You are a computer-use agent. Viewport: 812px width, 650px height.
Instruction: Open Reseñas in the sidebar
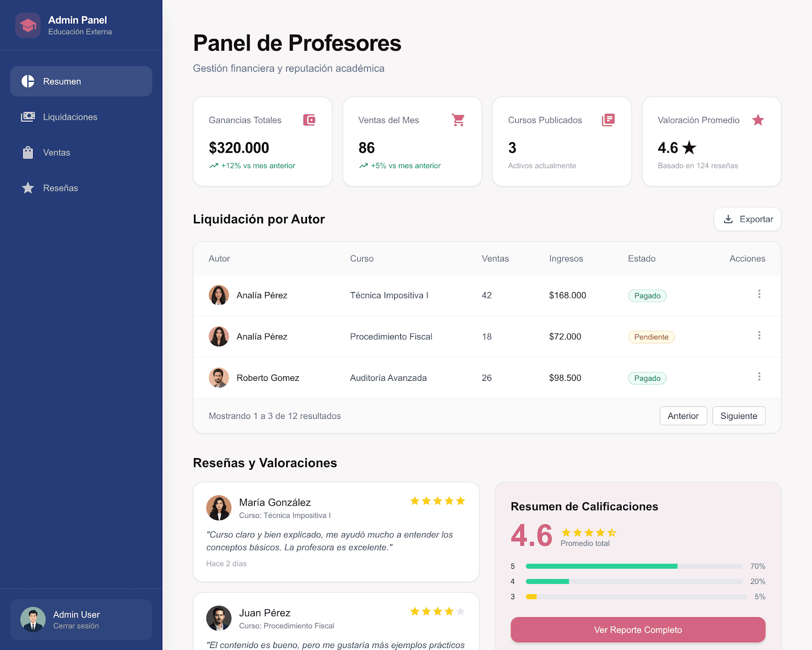click(x=81, y=188)
